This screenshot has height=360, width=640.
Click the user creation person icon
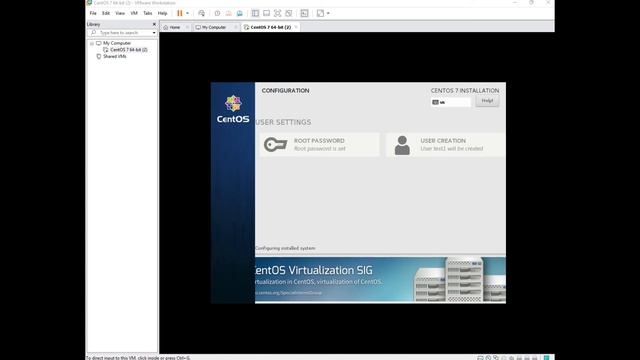[402, 145]
